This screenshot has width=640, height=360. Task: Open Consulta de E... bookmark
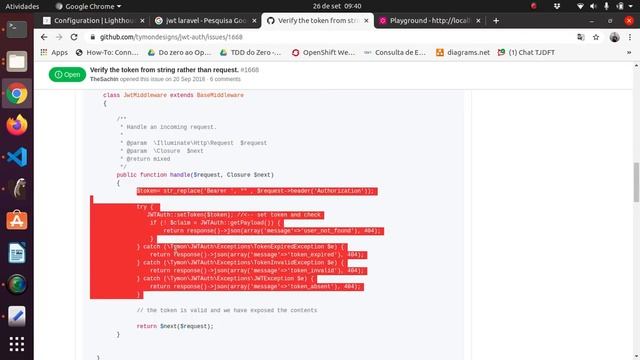coord(395,52)
